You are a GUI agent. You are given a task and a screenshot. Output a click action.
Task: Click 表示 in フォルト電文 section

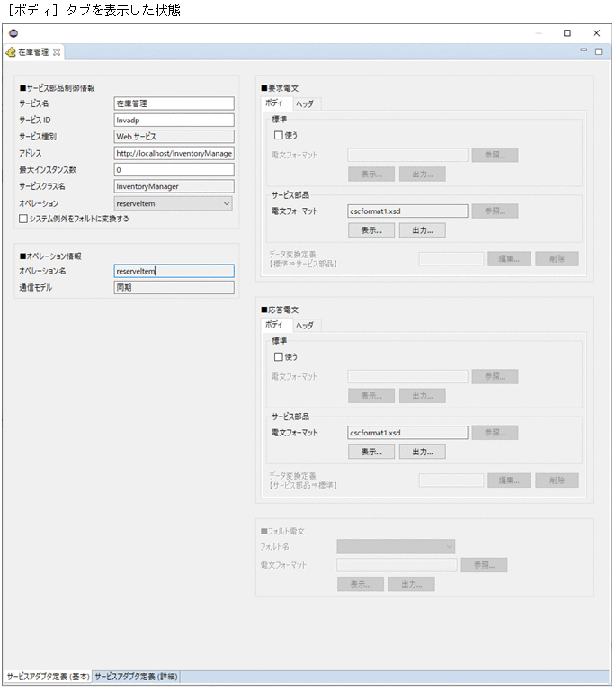(x=361, y=584)
